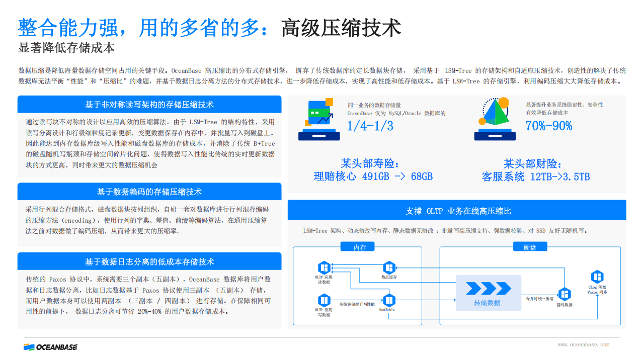
Task: Click the line starting LSM-Tree 架构、动态修改写内存
Action: coord(445,231)
